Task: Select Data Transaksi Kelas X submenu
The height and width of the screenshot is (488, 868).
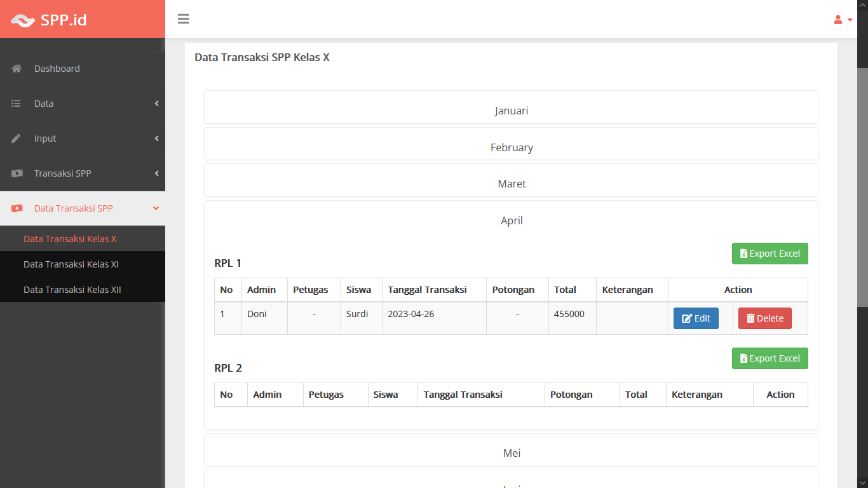Action: tap(70, 239)
